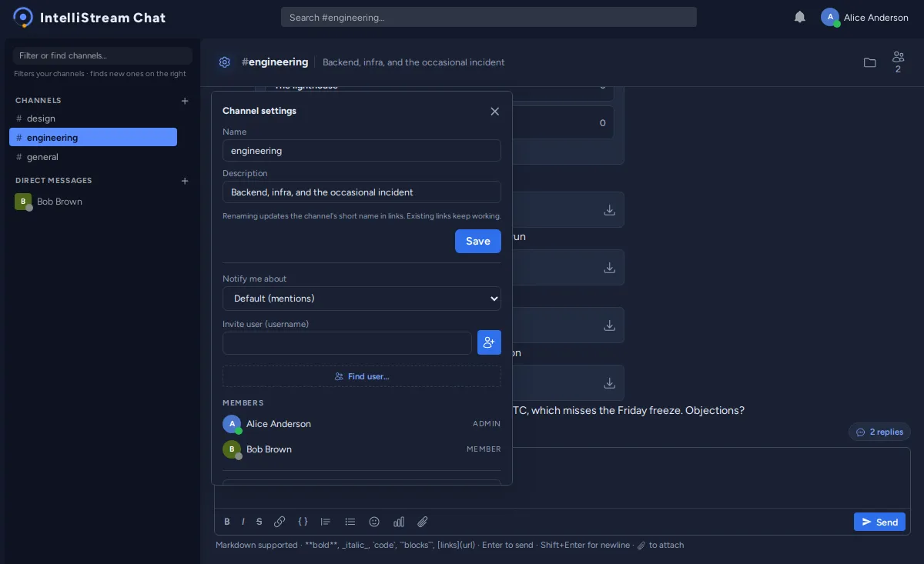Click the CHANNELS section heading

pyautogui.click(x=38, y=101)
